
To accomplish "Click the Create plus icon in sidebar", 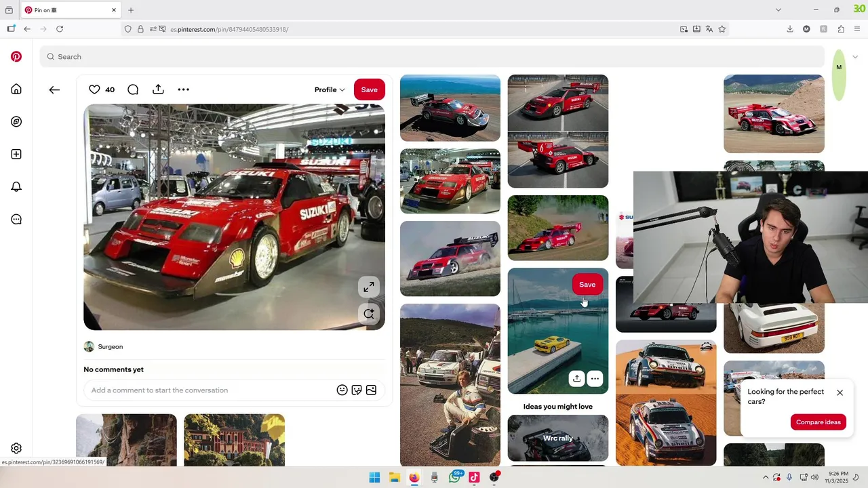I will click(x=16, y=155).
